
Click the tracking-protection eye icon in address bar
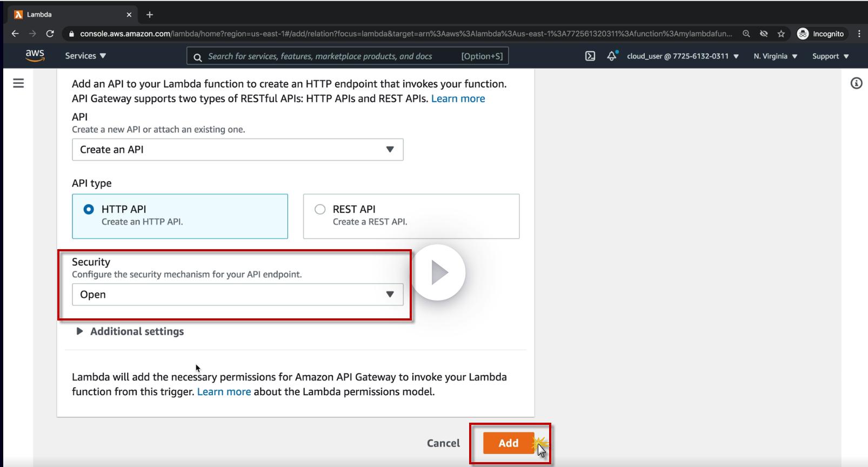[764, 34]
